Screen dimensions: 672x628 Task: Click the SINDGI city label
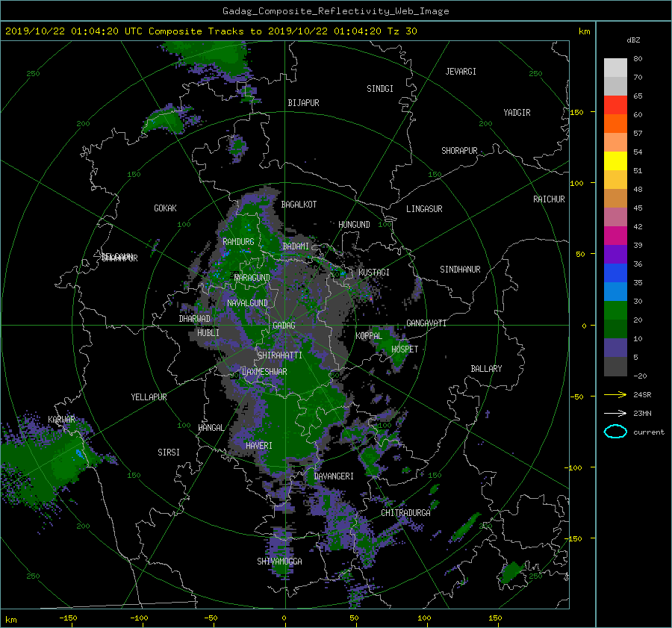click(380, 89)
